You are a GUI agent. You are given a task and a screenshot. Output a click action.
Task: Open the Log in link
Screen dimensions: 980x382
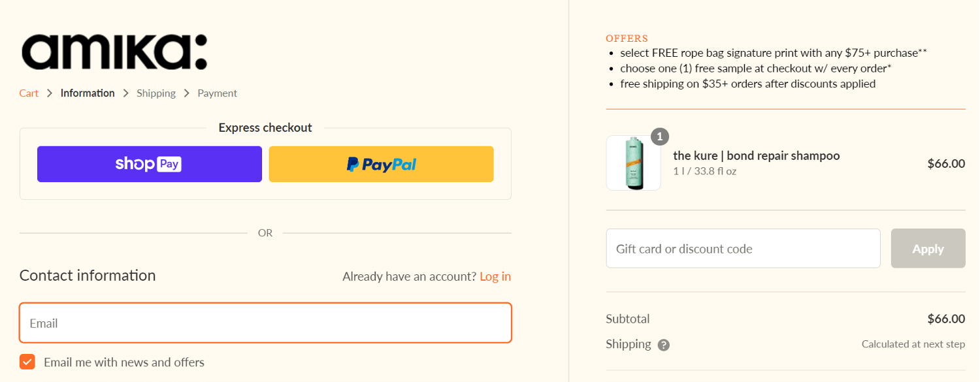495,276
